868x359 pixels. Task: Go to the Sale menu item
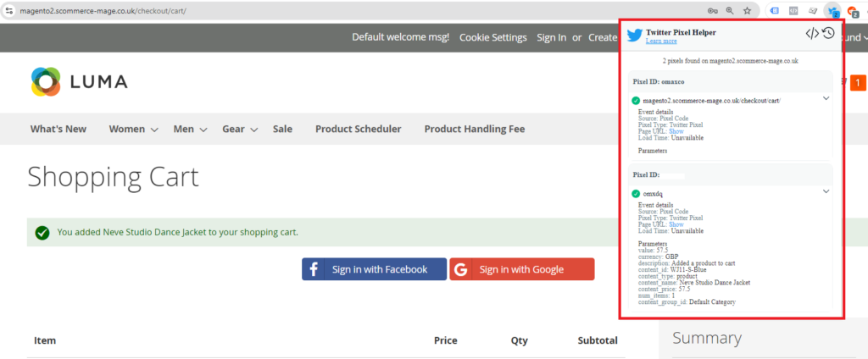tap(282, 130)
